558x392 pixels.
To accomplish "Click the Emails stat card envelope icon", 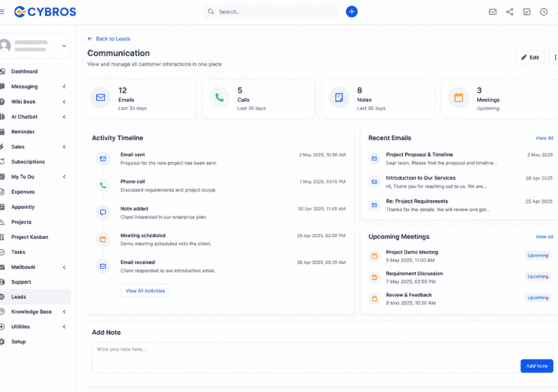I will coord(100,97).
